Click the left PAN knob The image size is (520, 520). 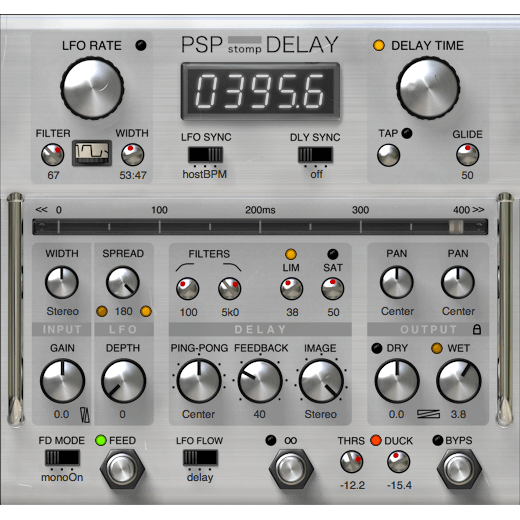click(x=397, y=282)
